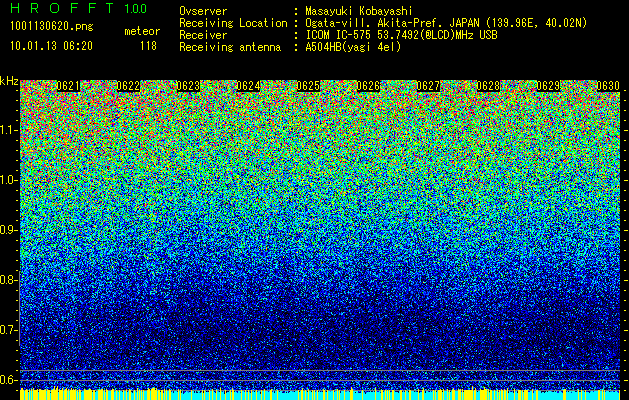Click the 1.0 frequency axis label

(8, 180)
